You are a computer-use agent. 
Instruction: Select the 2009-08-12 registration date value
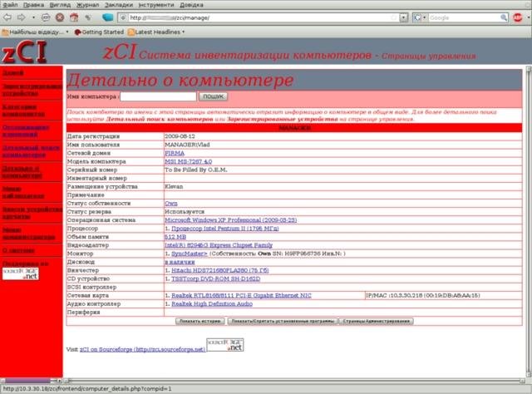[180, 136]
